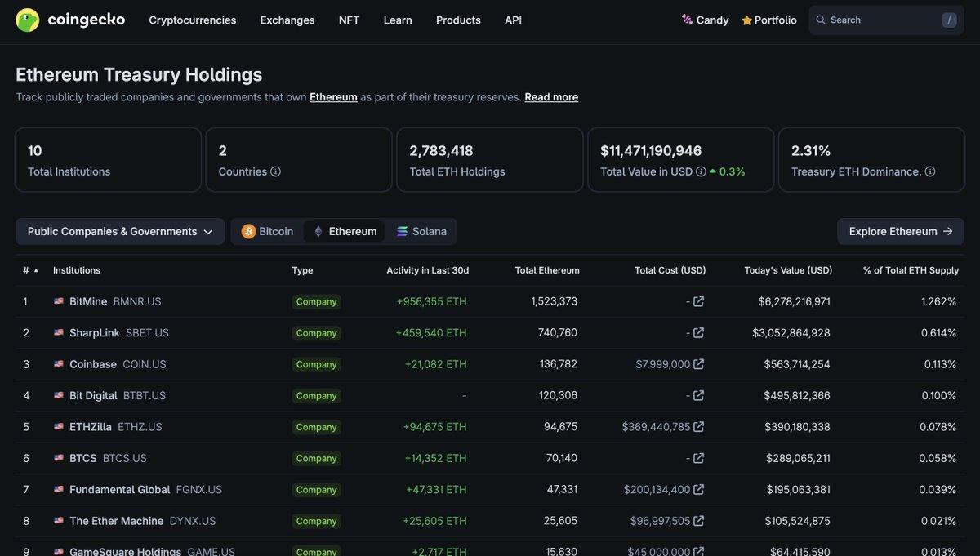Click the Read more link

(x=551, y=97)
